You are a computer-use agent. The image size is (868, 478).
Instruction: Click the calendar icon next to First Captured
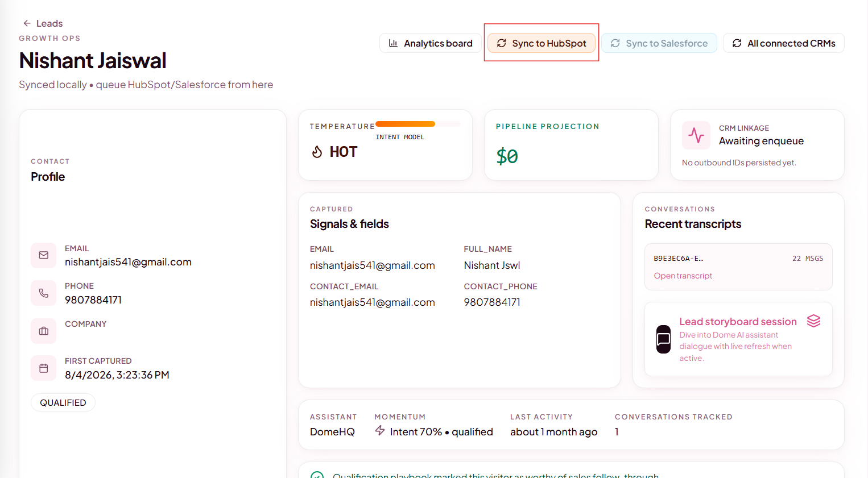tap(44, 368)
